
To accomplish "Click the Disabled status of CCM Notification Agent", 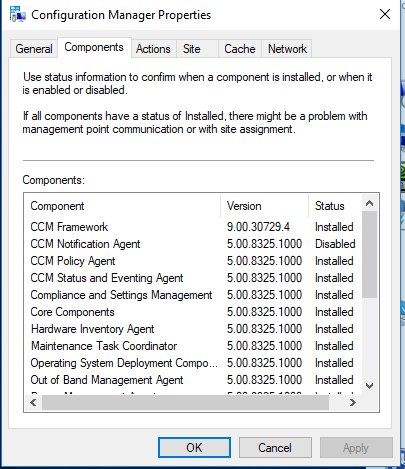I will pos(335,244).
